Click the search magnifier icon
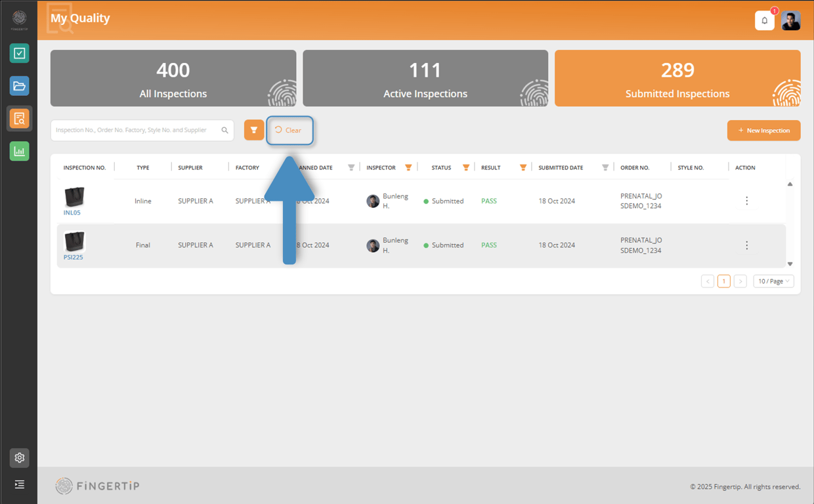814x504 pixels. click(x=225, y=130)
